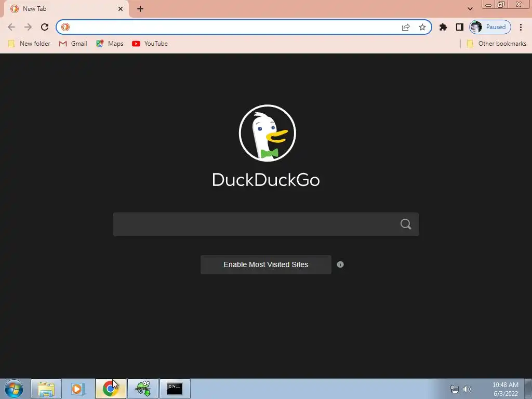Click the DuckDuckGo duck logo
The height and width of the screenshot is (399, 532).
pyautogui.click(x=268, y=133)
